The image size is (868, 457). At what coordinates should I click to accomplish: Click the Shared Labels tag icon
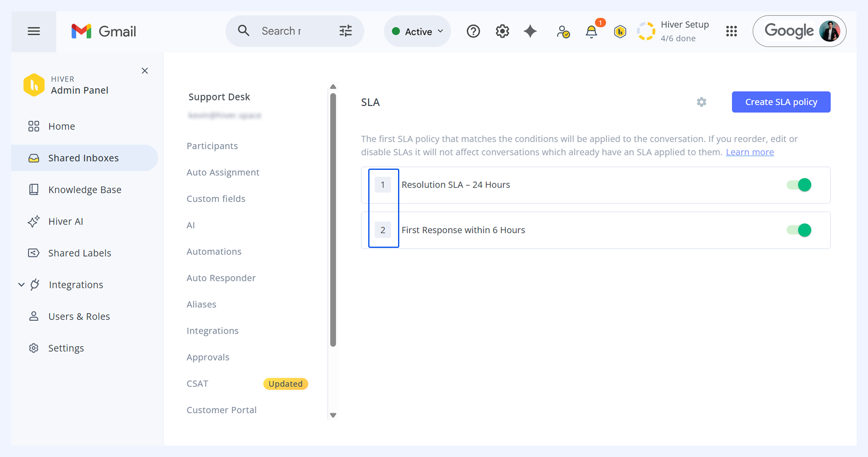[x=34, y=253]
